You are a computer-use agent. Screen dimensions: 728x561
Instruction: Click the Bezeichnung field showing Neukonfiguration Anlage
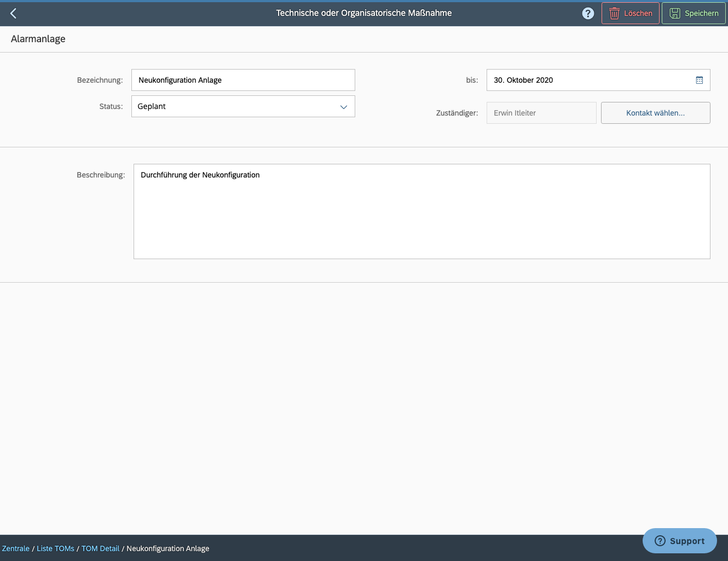click(243, 80)
